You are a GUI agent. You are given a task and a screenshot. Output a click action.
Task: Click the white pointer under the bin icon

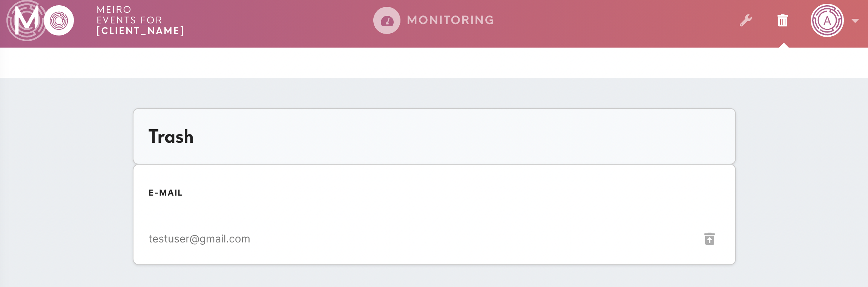(x=784, y=45)
